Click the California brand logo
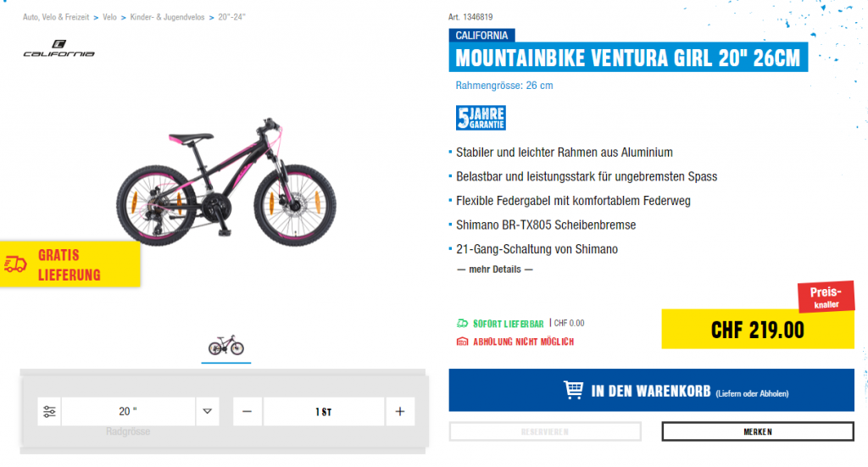Viewport: 868px width, 467px height. [x=58, y=48]
